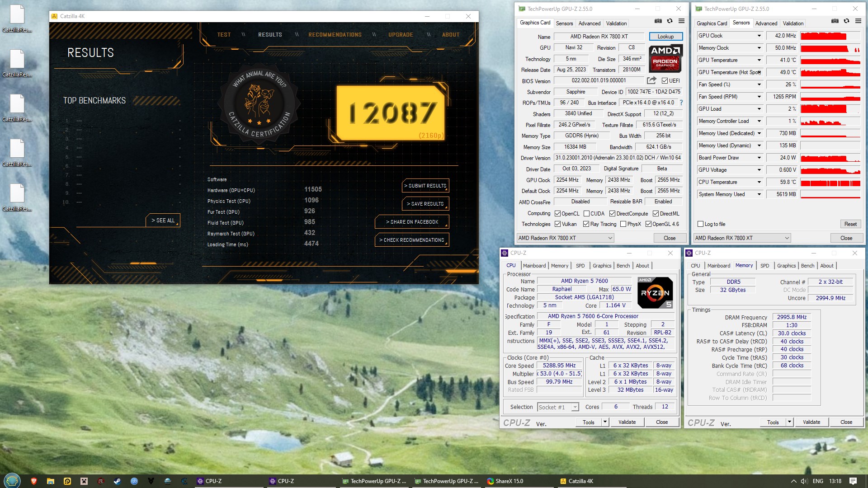Open the RECOMMENDATIONS tab in Catzilla
This screenshot has width=868, height=488.
pyautogui.click(x=335, y=35)
